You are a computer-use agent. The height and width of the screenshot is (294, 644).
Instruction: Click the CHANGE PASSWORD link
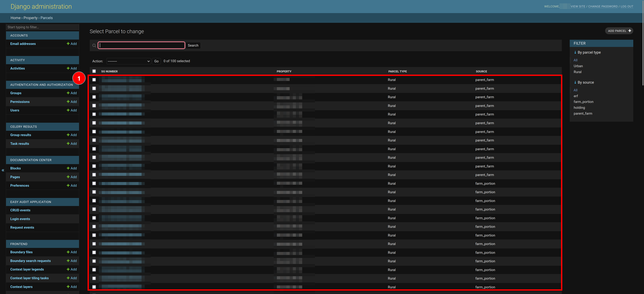pyautogui.click(x=603, y=7)
